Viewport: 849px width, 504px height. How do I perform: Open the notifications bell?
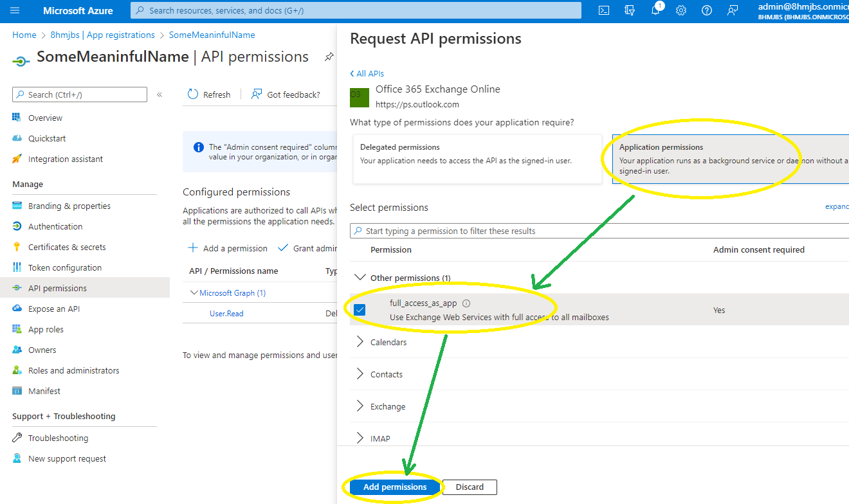click(655, 10)
